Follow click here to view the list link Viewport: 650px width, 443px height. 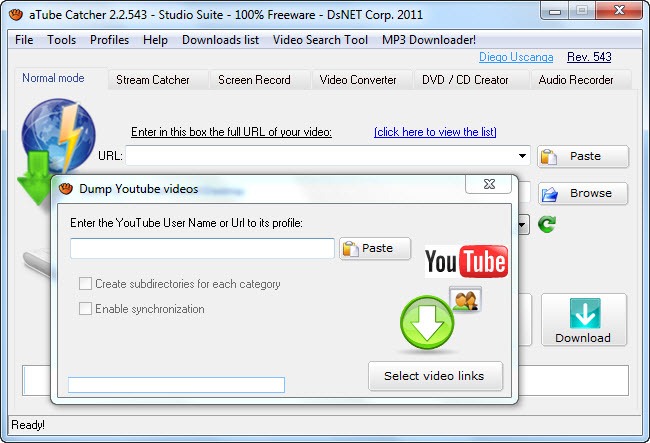(435, 132)
